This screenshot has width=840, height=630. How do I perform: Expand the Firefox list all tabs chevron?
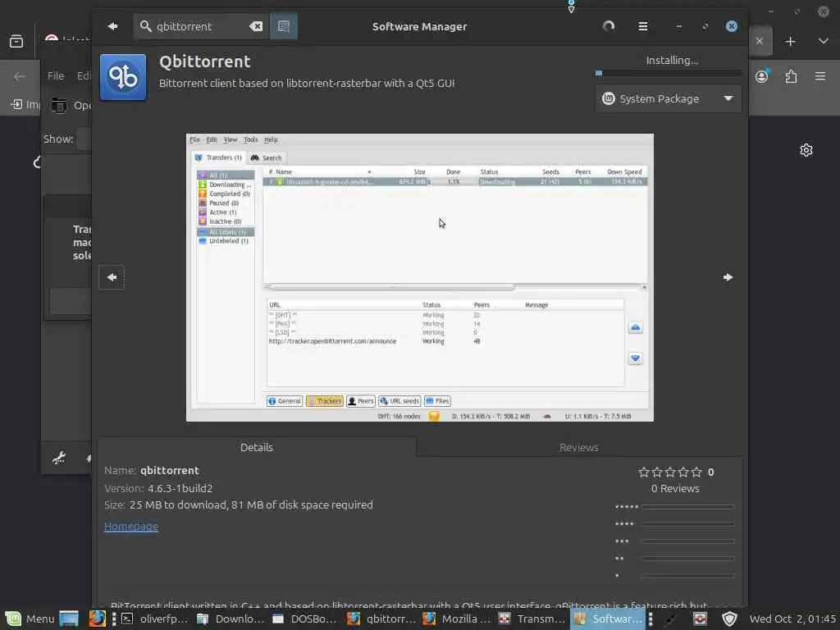[824, 41]
